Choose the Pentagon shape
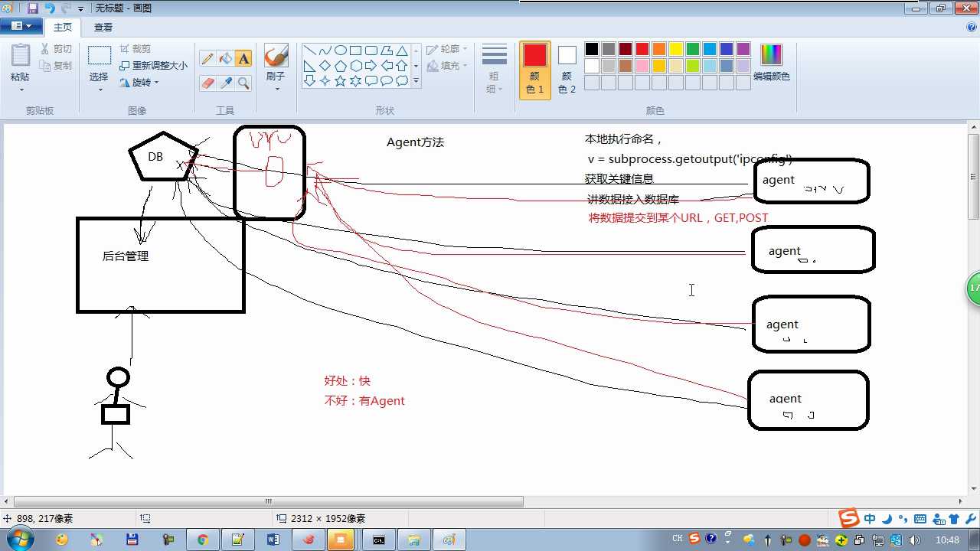The height and width of the screenshot is (551, 980). 340,66
